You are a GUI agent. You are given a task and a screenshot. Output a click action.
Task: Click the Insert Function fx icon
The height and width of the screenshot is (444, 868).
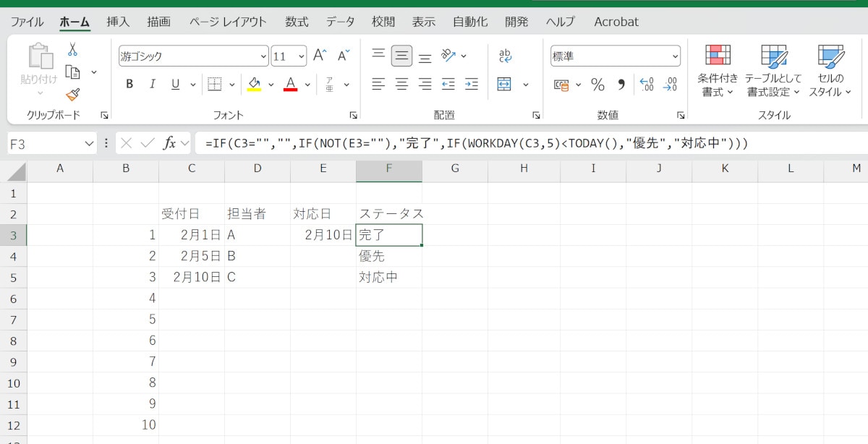point(169,143)
